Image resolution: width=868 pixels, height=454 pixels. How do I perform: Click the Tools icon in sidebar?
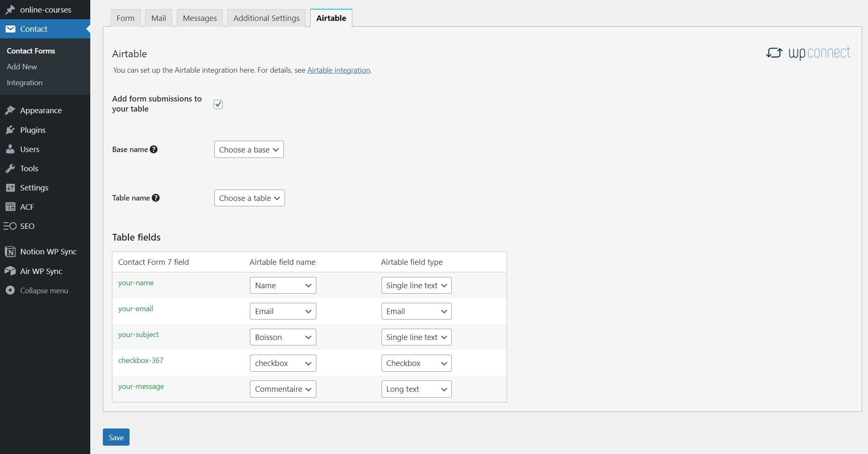[x=10, y=168]
